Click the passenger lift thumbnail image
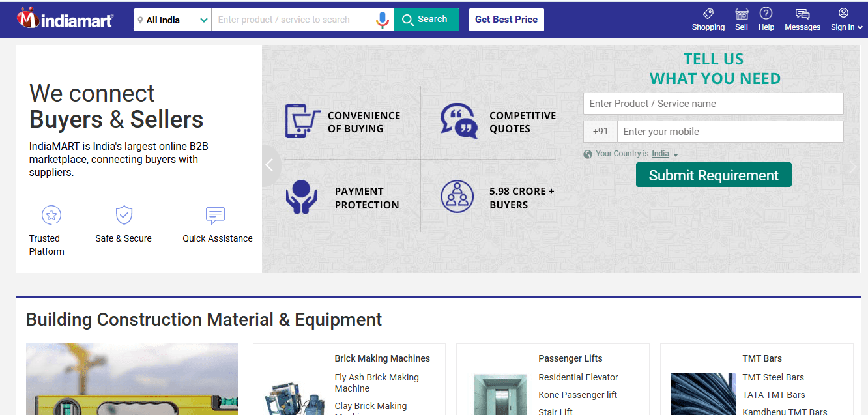Viewport: 868px width, 415px height. (500, 394)
